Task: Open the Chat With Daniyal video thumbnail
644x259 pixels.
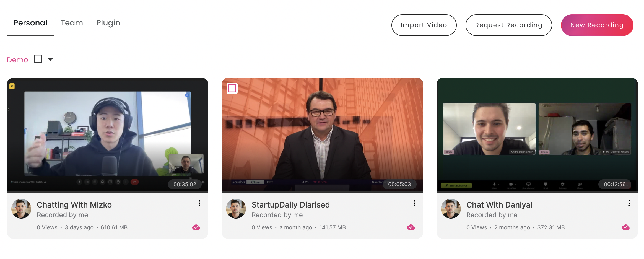Action: tap(537, 134)
